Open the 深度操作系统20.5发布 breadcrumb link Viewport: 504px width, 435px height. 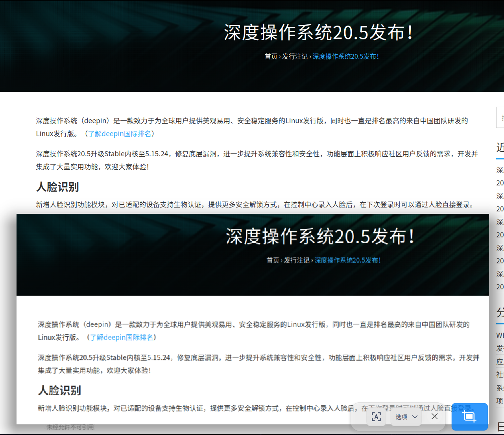pyautogui.click(x=346, y=56)
